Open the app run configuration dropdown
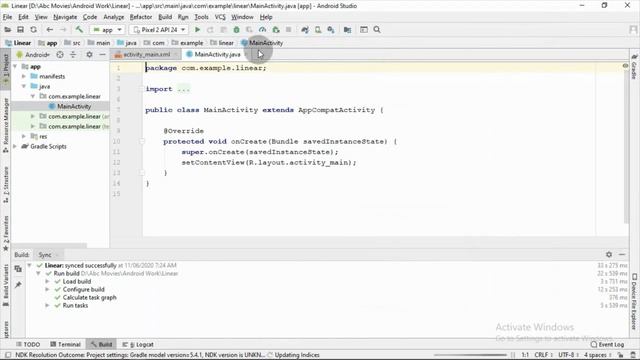Viewport: 640px width, 360px height. (x=107, y=30)
